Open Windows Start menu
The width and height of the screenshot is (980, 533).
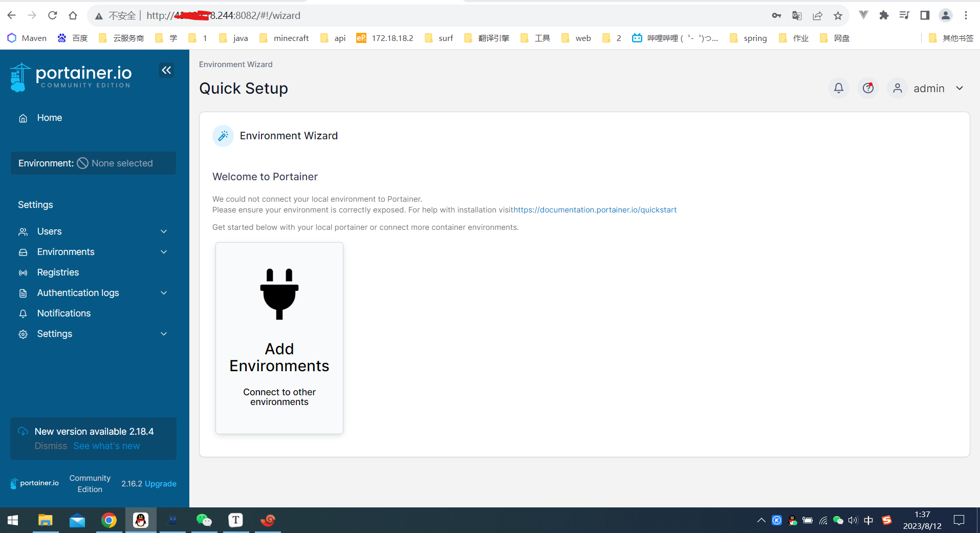click(13, 520)
